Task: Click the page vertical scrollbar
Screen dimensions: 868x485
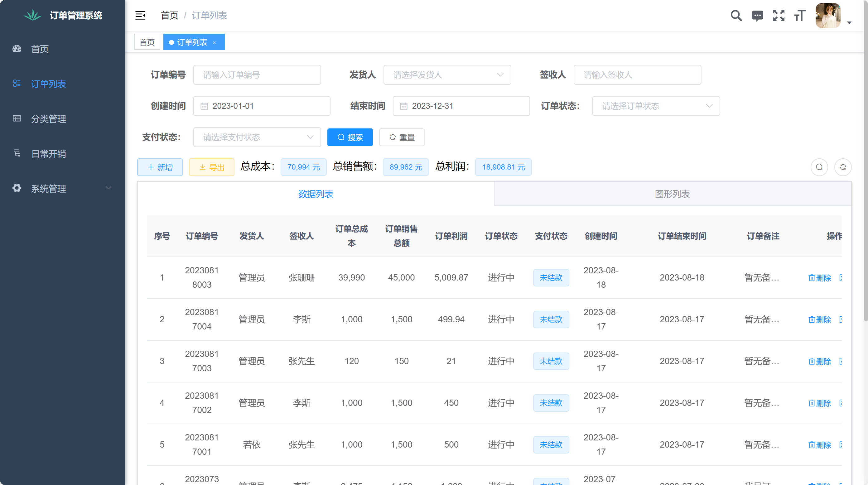Action: click(x=866, y=162)
